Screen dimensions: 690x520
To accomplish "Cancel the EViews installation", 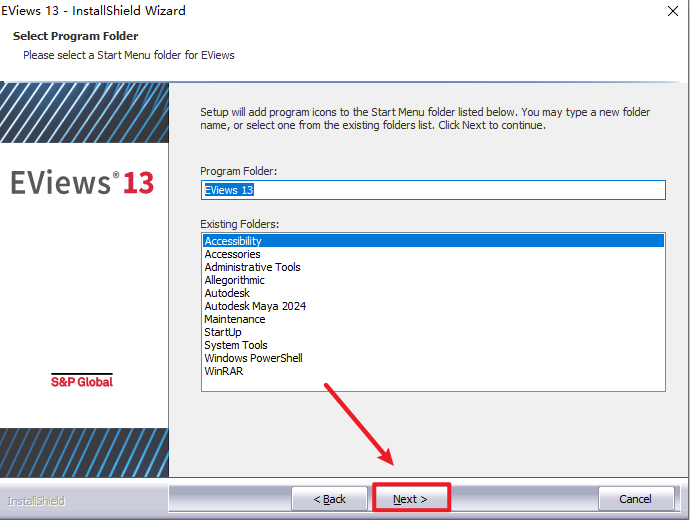I will [x=635, y=498].
